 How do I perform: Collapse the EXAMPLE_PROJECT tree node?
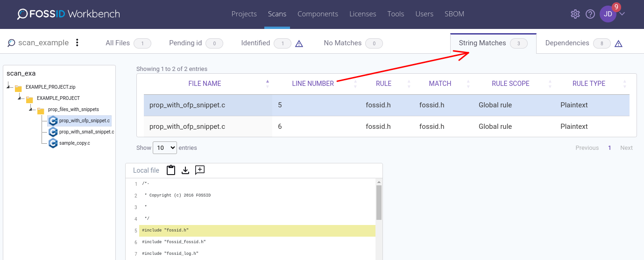coord(20,98)
